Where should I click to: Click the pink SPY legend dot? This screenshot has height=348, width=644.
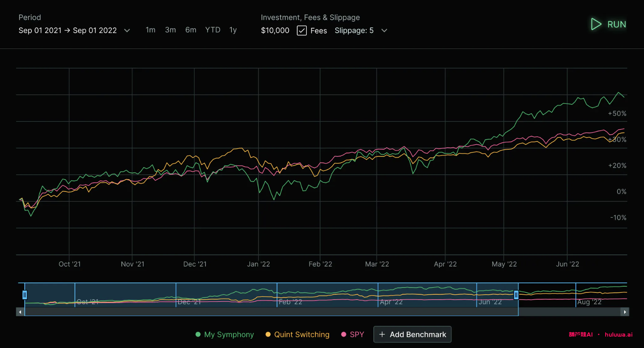point(344,334)
